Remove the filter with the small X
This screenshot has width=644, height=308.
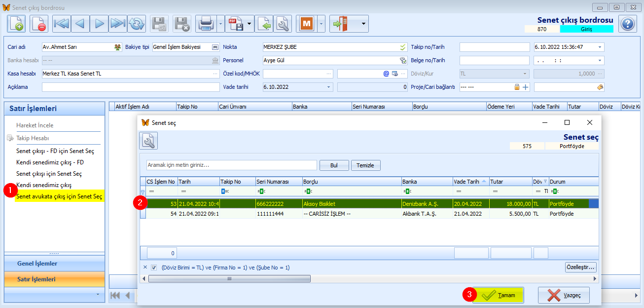point(145,267)
